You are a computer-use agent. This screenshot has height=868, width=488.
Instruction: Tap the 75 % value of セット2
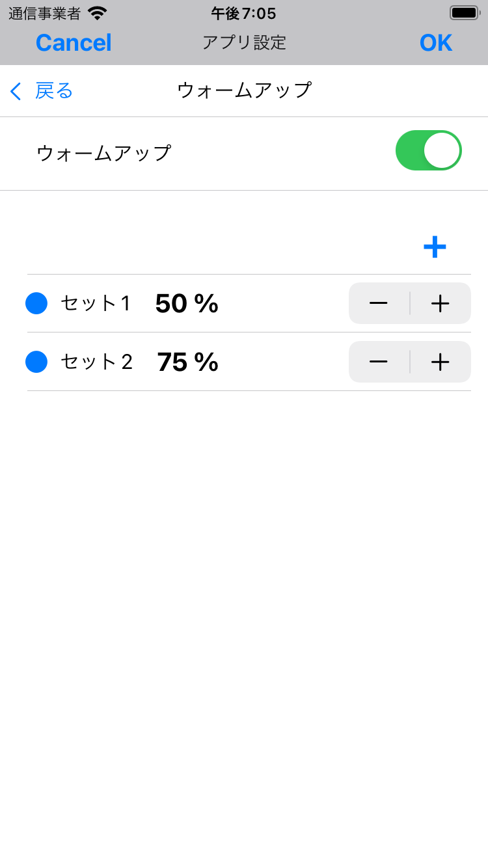(x=187, y=362)
